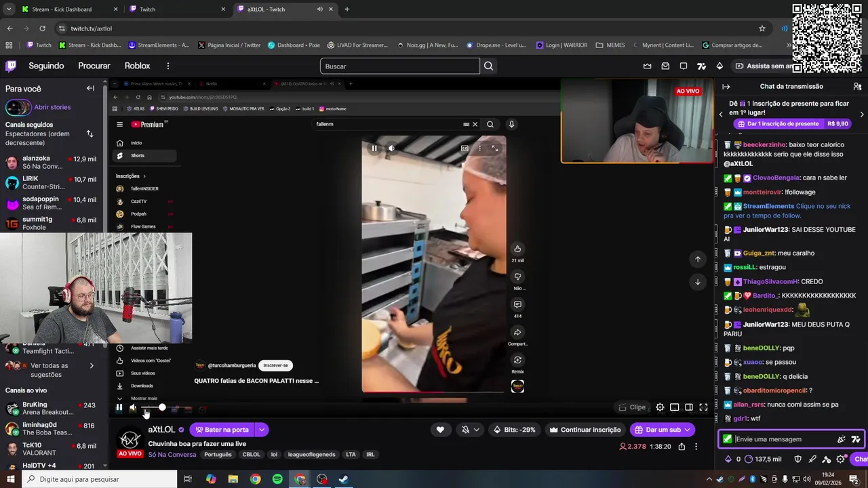The width and height of the screenshot is (868, 488).
Task: Toggle browser tab audio mute on aXtLOL tab
Action: click(319, 9)
